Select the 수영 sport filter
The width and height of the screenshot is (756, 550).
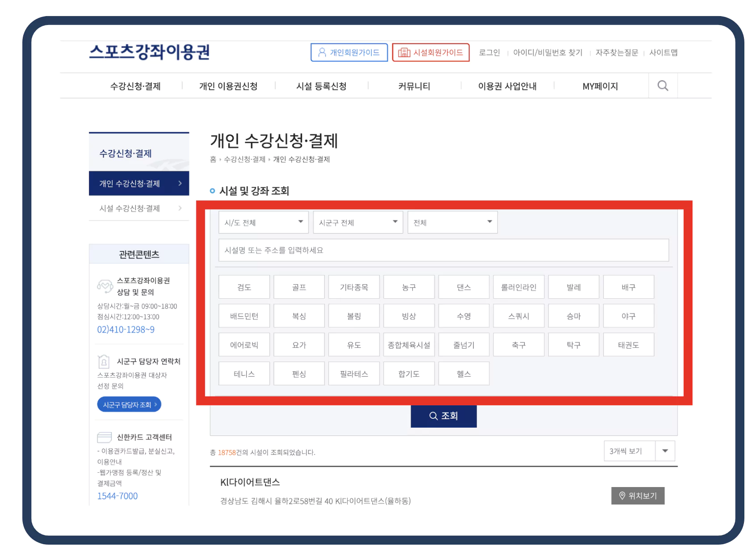pyautogui.click(x=464, y=316)
